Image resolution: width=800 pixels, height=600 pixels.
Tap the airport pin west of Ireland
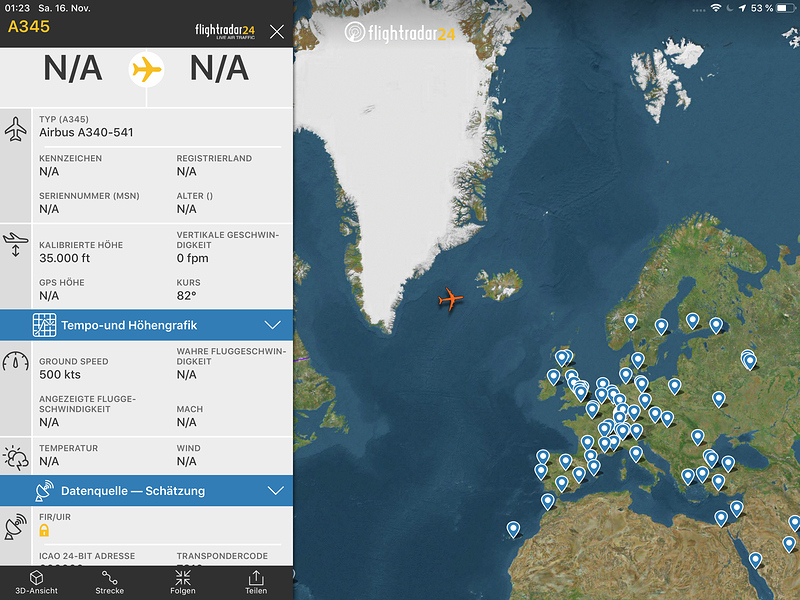pyautogui.click(x=554, y=377)
